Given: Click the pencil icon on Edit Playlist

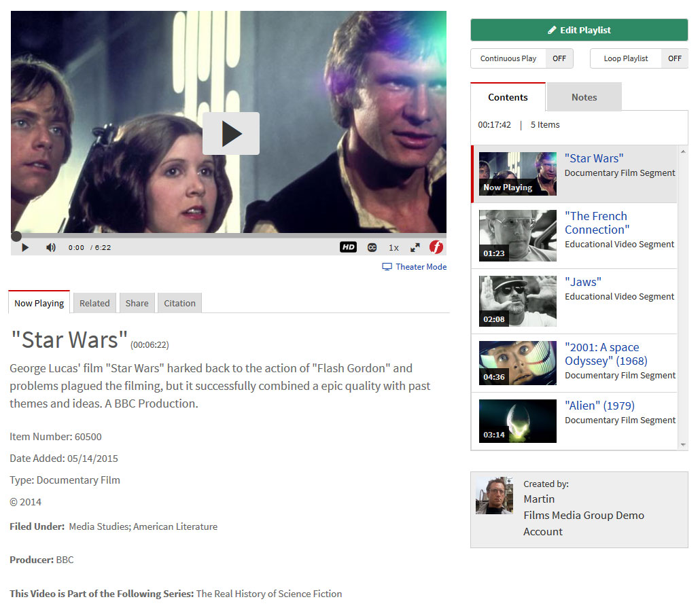Looking at the screenshot, I should coord(553,30).
